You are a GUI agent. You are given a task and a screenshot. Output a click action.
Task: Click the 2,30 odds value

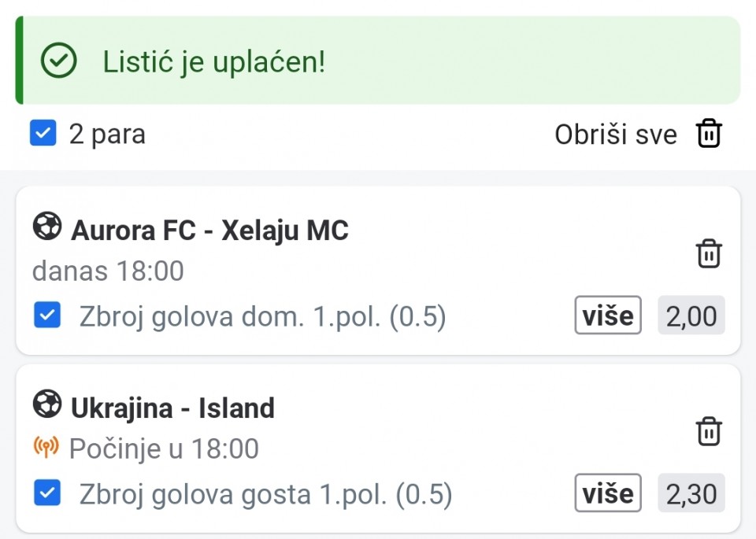coord(691,494)
